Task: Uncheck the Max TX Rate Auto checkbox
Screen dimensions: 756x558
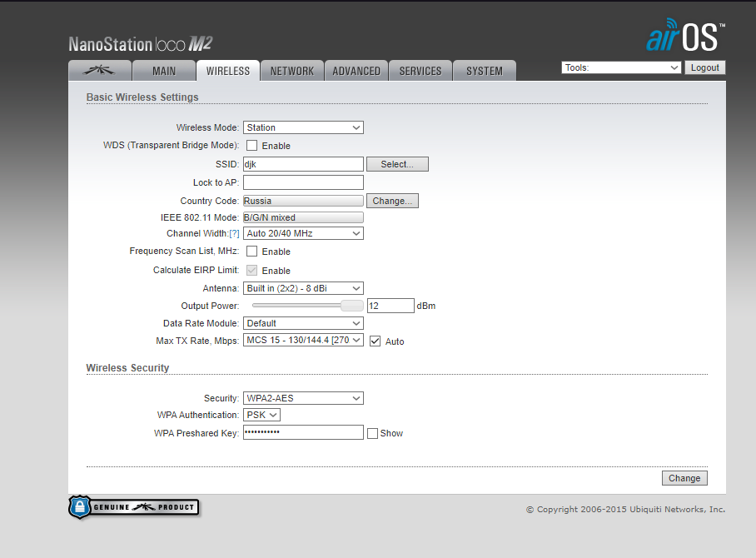Action: point(376,341)
